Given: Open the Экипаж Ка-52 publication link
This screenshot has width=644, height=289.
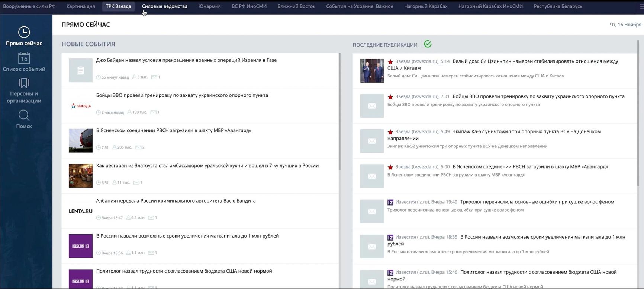Looking at the screenshot, I should [526, 132].
